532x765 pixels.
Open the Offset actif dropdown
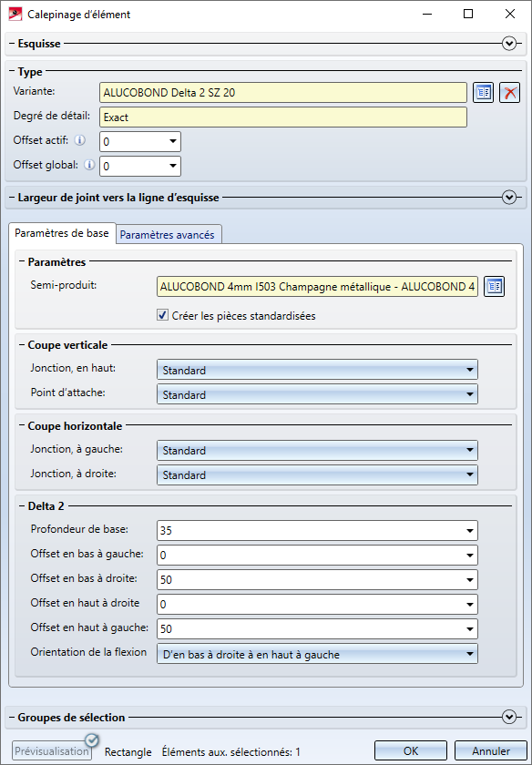click(x=140, y=141)
